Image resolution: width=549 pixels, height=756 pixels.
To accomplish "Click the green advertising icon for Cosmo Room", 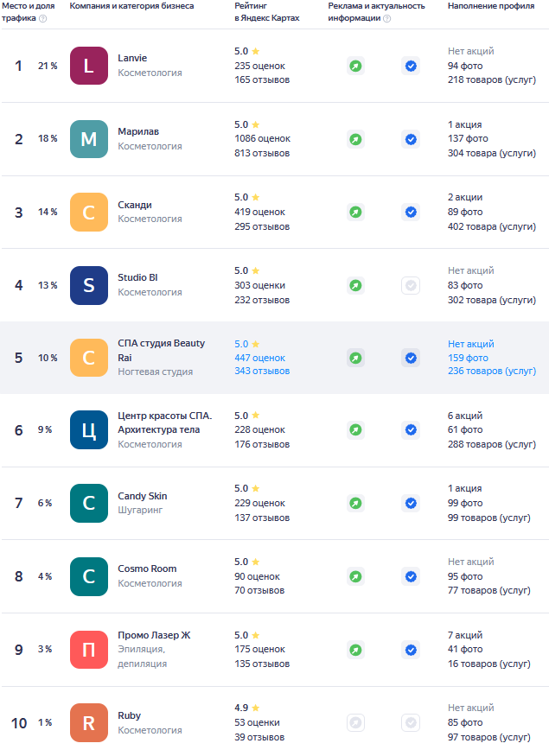I will [355, 576].
